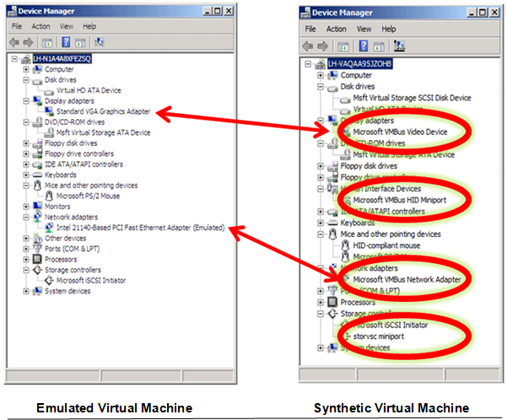Click Processors chip icon in right window
Viewport: 507px width, 420px height.
coord(332,302)
